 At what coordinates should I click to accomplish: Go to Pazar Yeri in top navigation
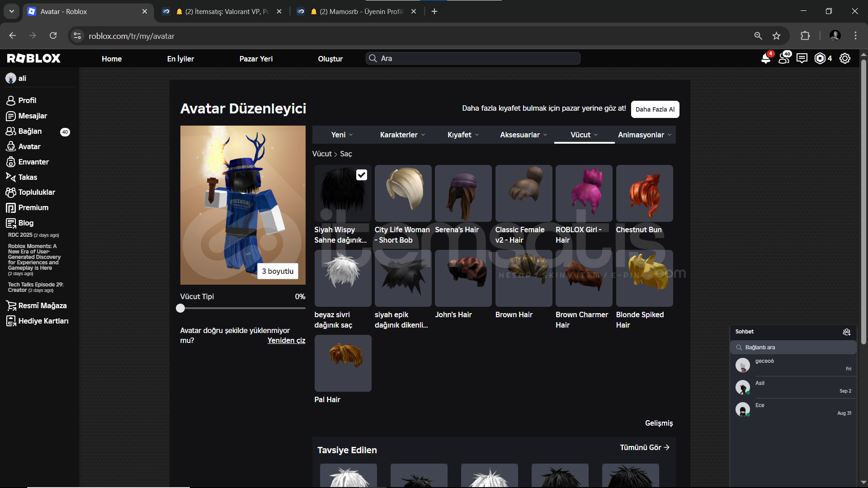(x=256, y=59)
